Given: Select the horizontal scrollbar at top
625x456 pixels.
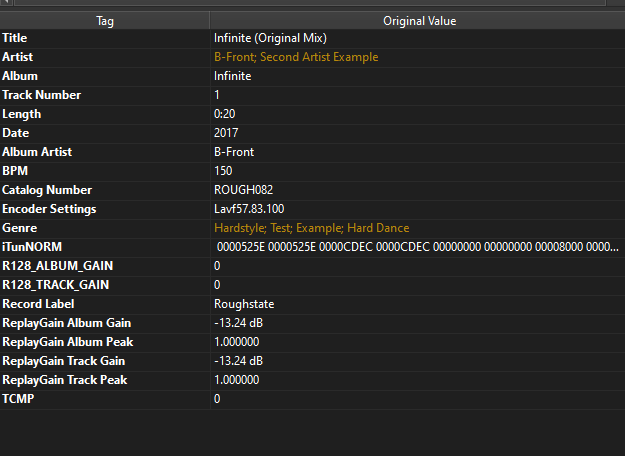Looking at the screenshot, I should pos(310,2).
